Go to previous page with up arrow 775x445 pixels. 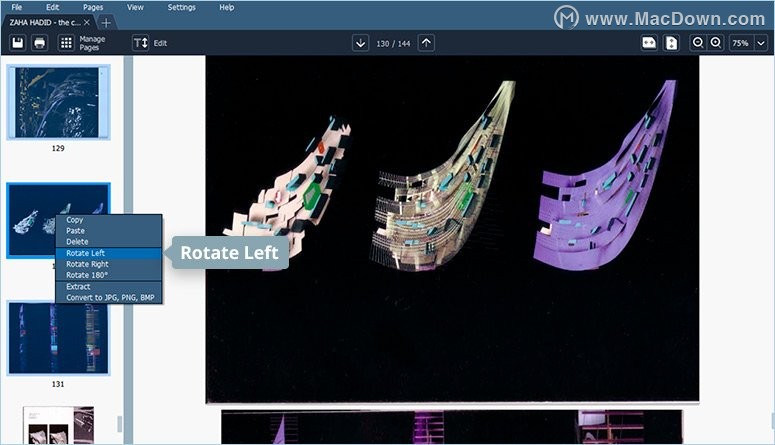pos(426,43)
